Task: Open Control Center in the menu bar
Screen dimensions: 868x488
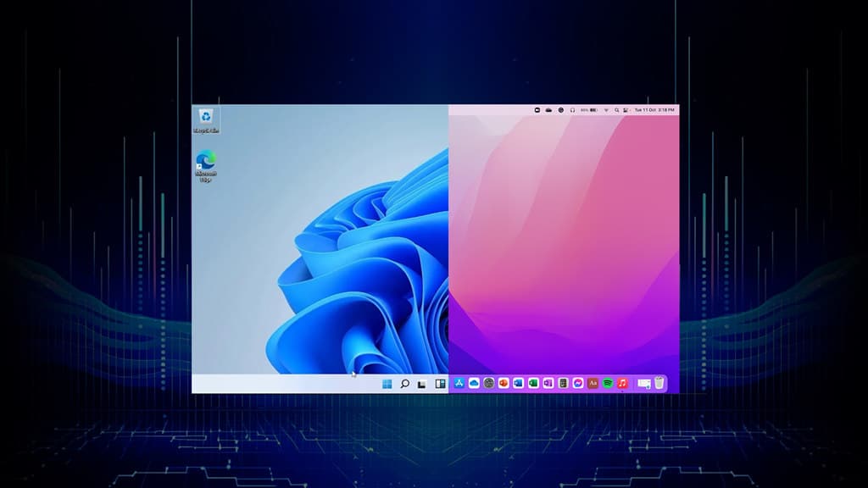Action: click(x=625, y=110)
